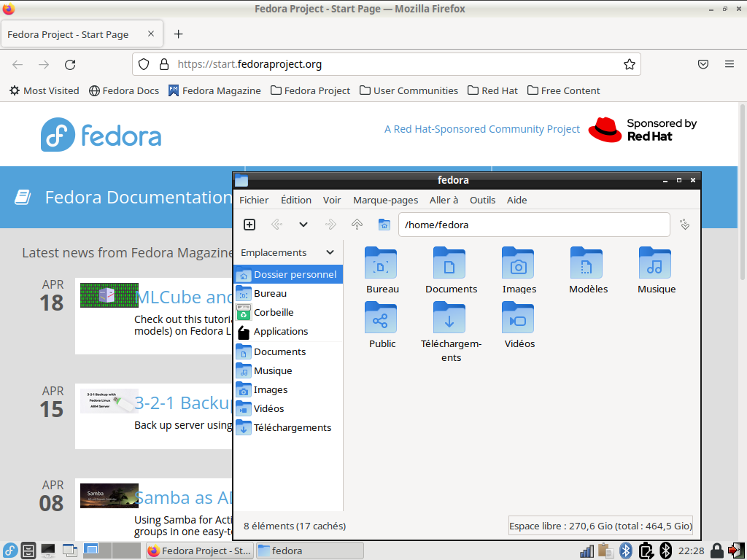Open the Fichier menu

(x=254, y=200)
